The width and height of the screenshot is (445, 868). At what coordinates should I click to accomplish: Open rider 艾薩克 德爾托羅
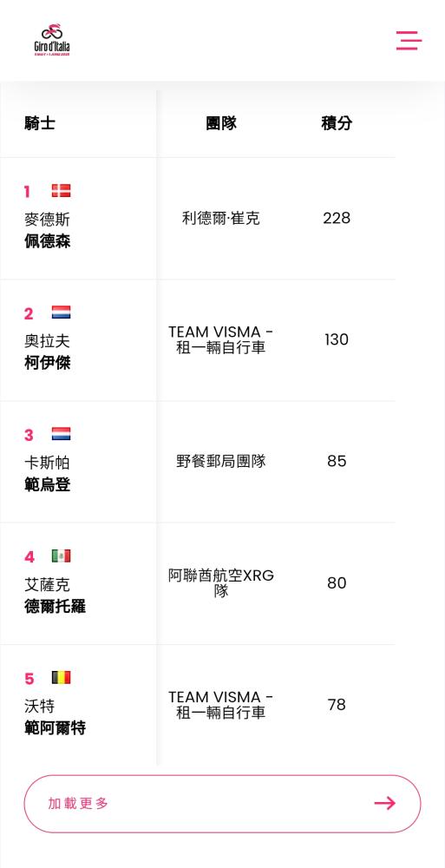[x=55, y=595]
